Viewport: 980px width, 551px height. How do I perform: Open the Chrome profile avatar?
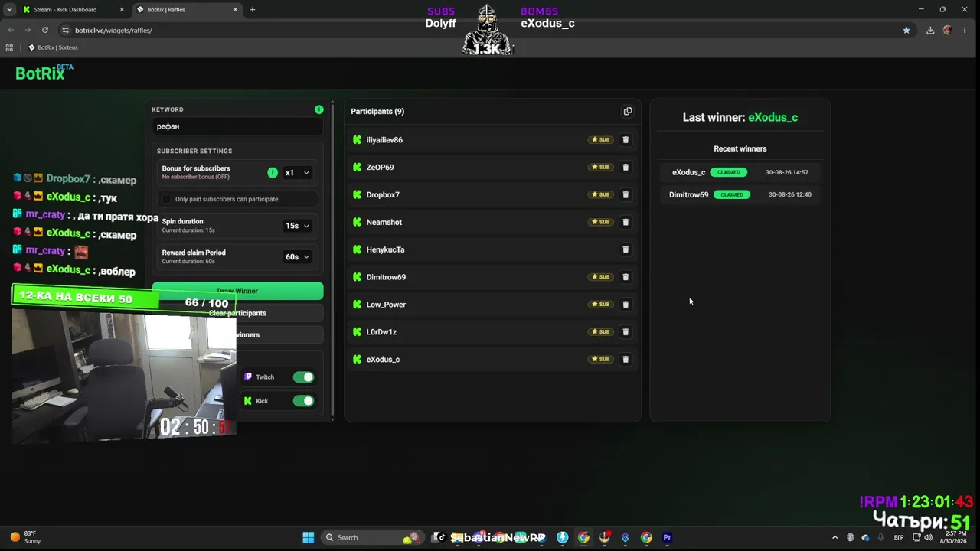(947, 31)
